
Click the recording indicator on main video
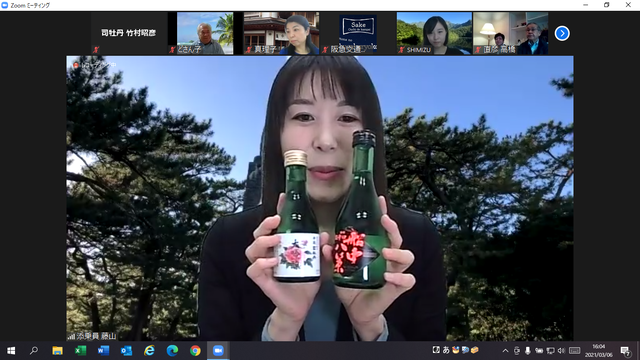[94, 65]
